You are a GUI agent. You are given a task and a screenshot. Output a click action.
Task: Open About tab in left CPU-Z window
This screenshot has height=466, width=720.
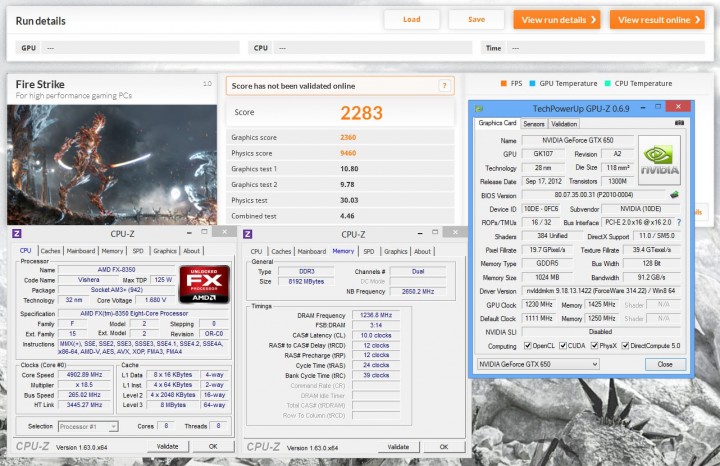point(191,251)
